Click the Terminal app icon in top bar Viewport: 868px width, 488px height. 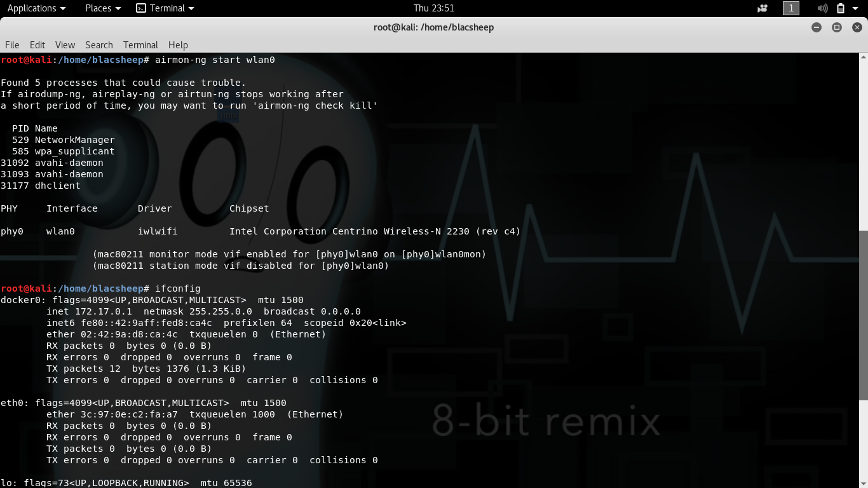tap(141, 8)
